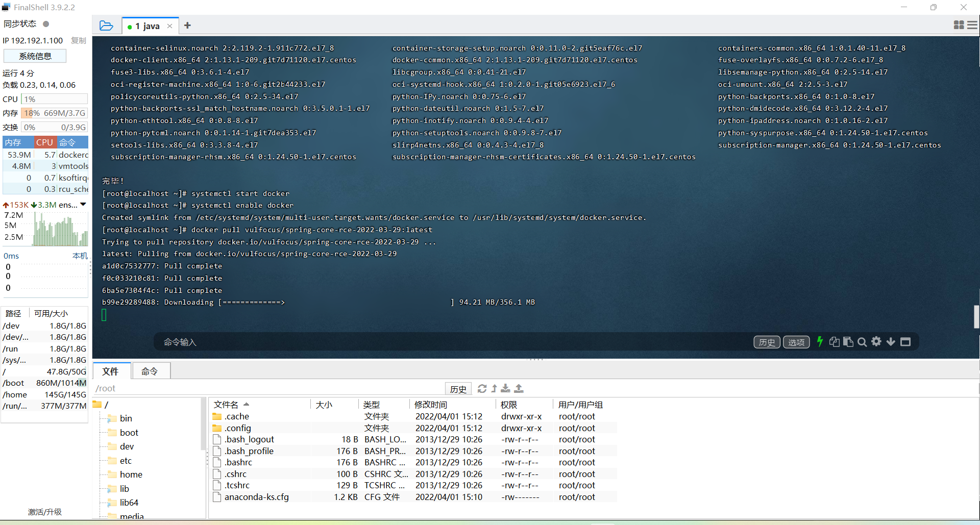This screenshot has height=525, width=980.
Task: Open terminal search with the magnifier icon
Action: [x=863, y=342]
